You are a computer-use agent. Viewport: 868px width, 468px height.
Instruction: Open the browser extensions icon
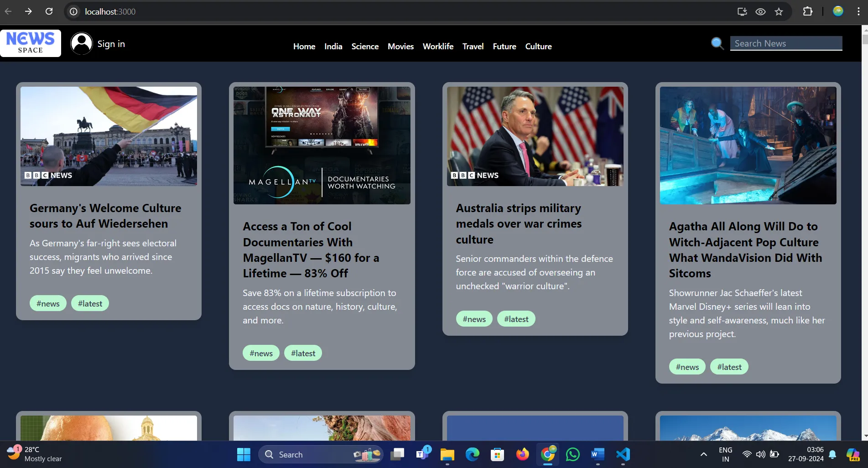coord(808,11)
